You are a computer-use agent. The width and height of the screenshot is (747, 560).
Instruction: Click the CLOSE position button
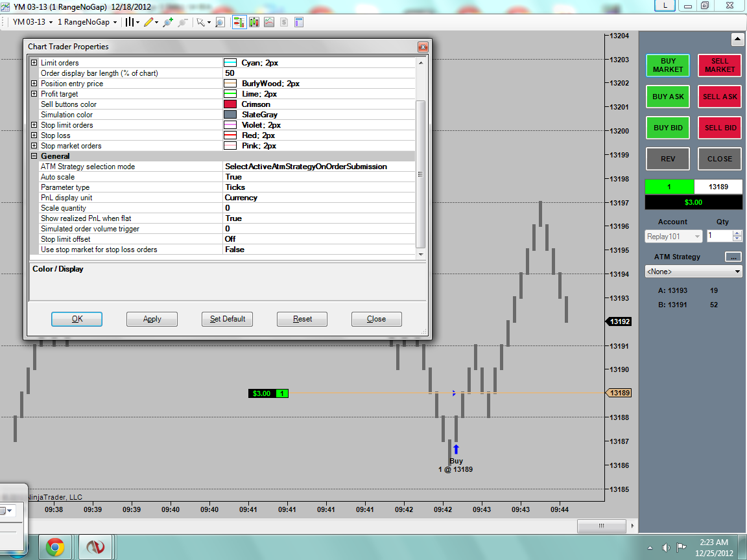coord(720,159)
